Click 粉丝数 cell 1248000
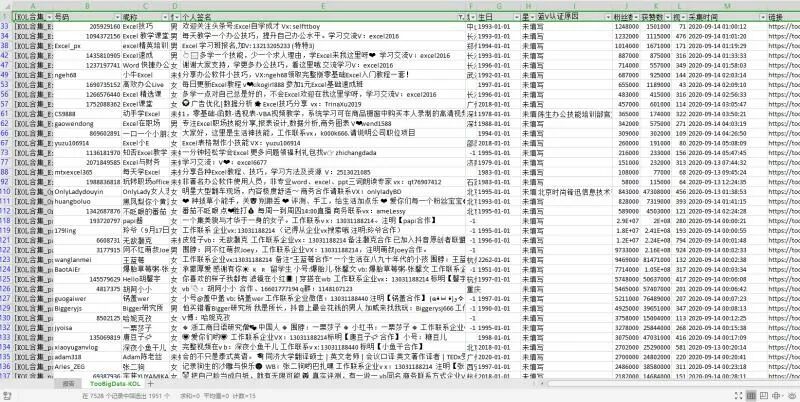800x402 pixels. tap(627, 27)
